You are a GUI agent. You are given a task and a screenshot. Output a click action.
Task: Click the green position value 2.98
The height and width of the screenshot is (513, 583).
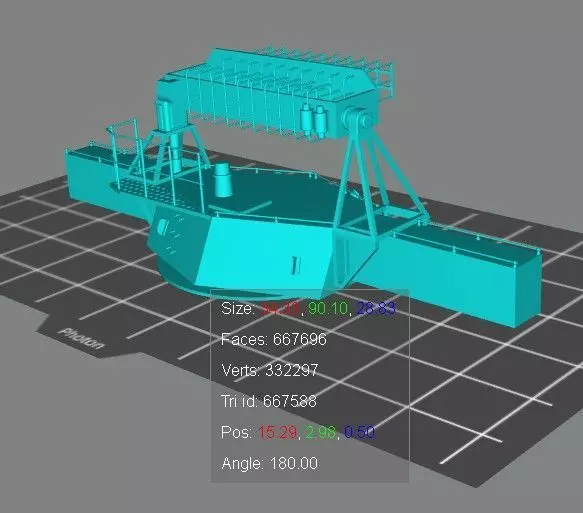coord(321,432)
